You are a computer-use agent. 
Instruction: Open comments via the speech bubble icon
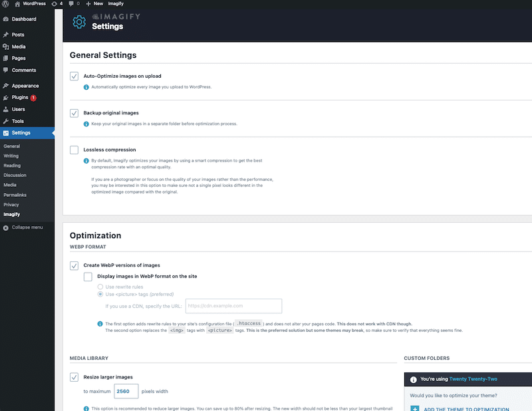(71, 3)
